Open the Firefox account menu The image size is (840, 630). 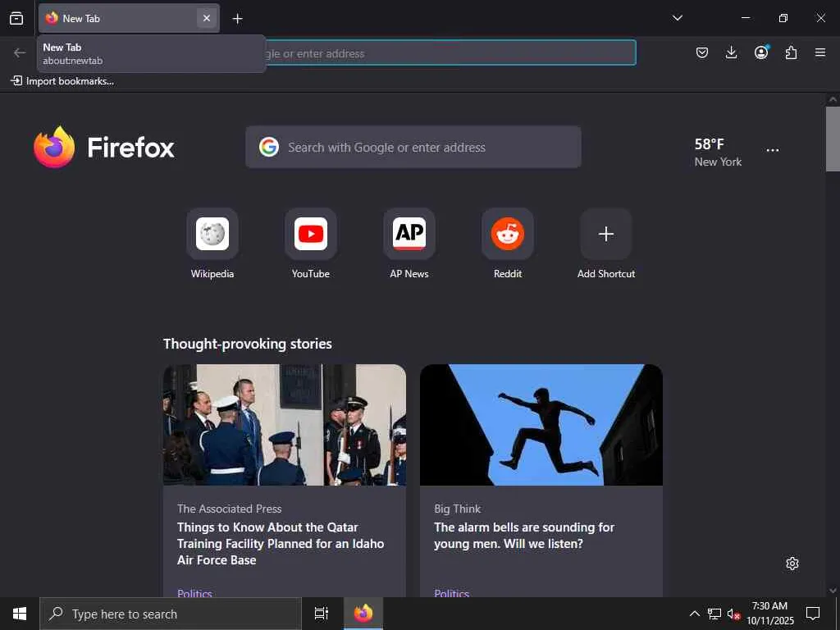[x=761, y=52]
